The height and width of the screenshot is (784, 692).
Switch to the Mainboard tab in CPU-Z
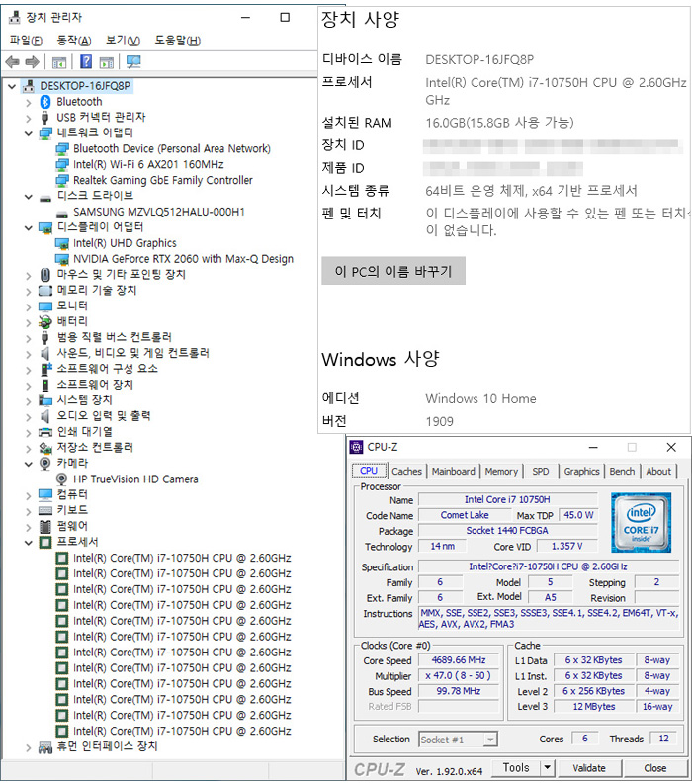(453, 472)
